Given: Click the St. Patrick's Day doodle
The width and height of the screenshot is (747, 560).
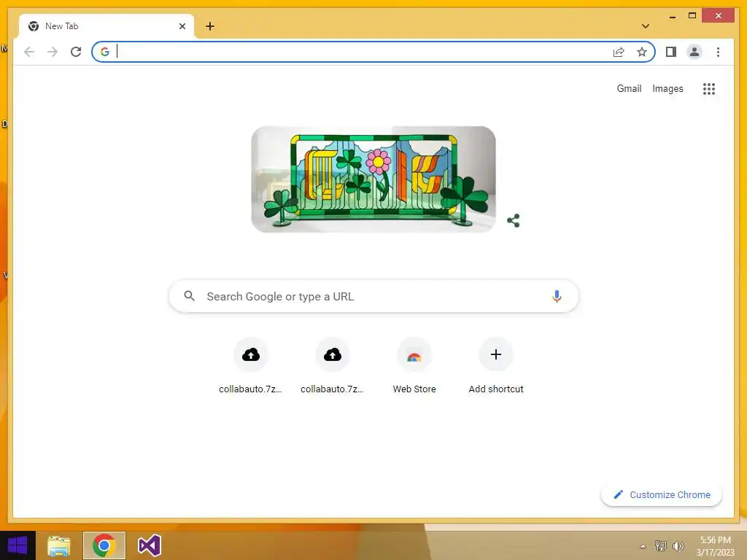Looking at the screenshot, I should 373,179.
